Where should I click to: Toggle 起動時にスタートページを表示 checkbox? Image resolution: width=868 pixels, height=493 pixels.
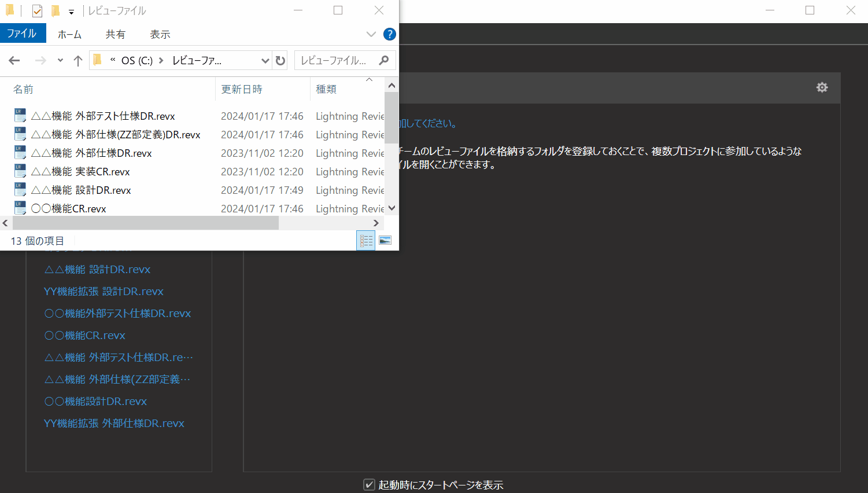coord(369,484)
